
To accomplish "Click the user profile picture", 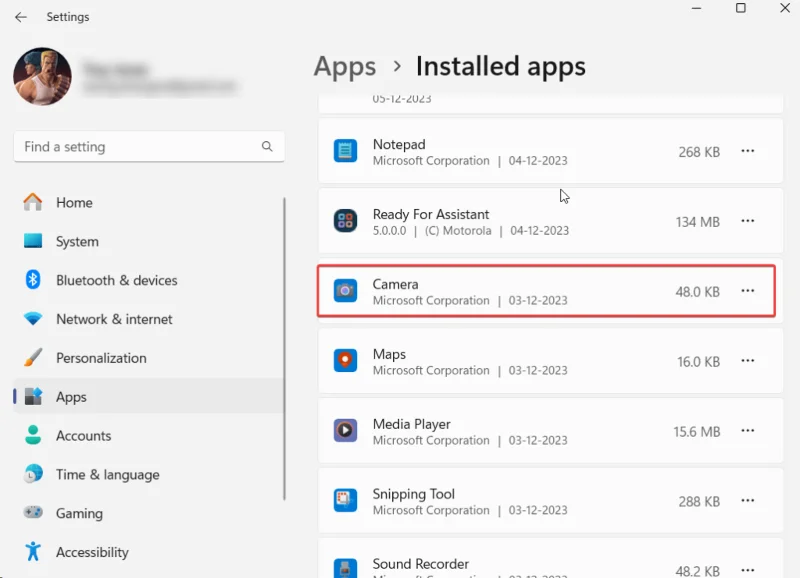I will 42,76.
